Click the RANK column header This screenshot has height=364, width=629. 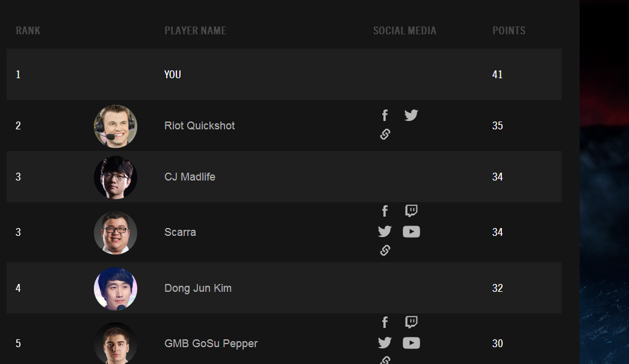28,31
